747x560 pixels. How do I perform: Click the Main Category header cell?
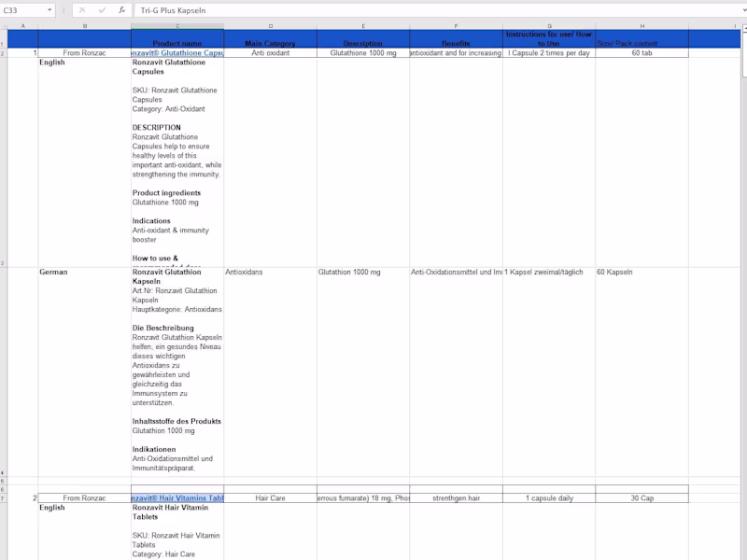[x=270, y=38]
